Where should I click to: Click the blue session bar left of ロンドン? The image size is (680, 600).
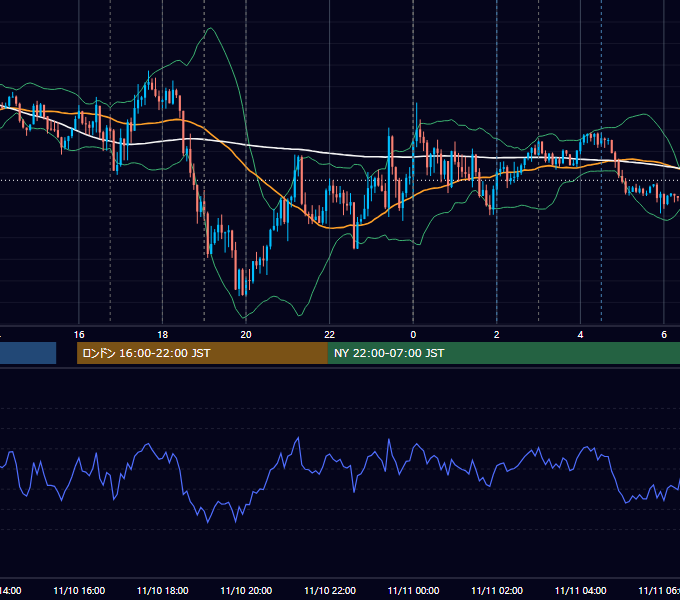click(x=28, y=353)
